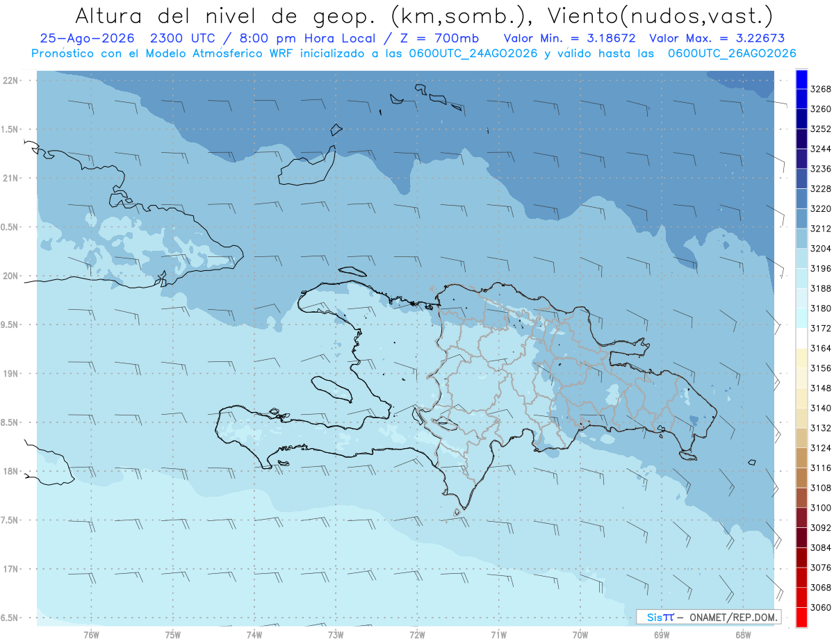834x644 pixels.
Task: Click the colorbar value '3124'
Action: [820, 448]
